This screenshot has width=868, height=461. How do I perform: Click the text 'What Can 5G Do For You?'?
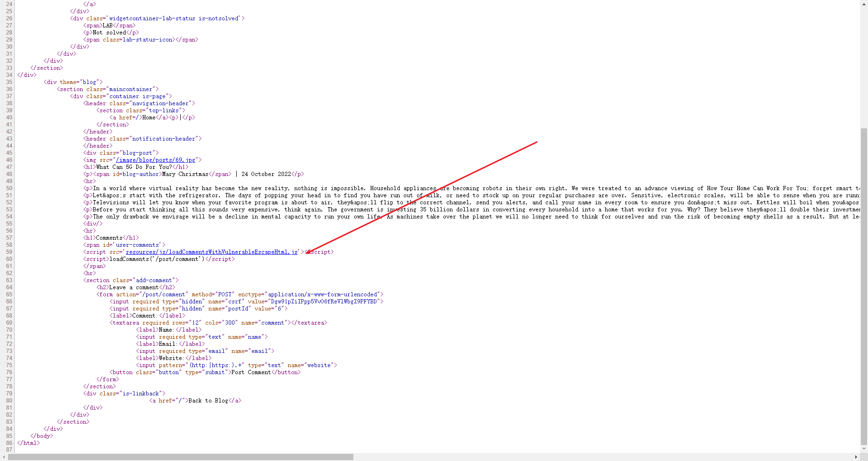[x=134, y=167]
